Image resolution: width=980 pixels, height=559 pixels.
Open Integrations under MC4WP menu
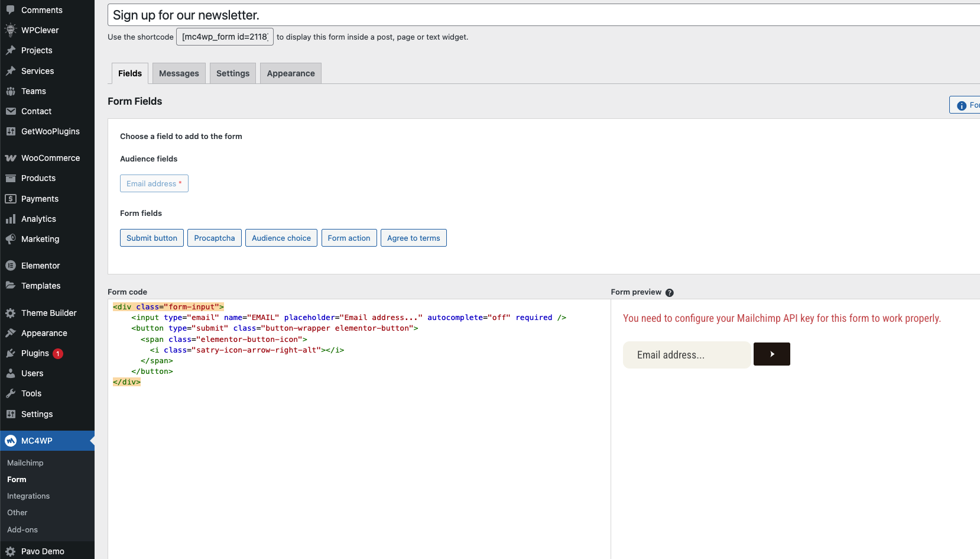28,496
